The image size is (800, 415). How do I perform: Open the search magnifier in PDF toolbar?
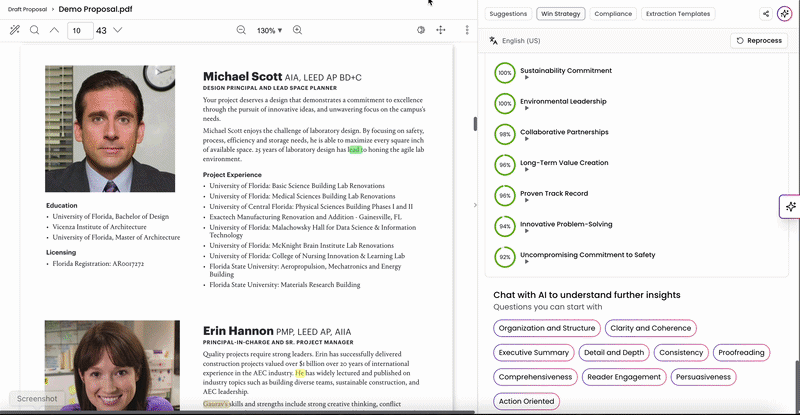[34, 30]
